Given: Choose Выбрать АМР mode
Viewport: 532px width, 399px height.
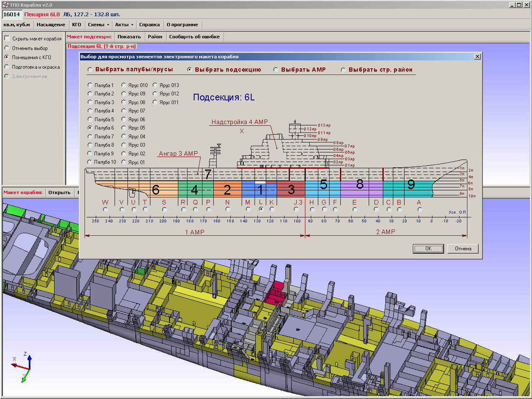Looking at the screenshot, I should [x=276, y=70].
